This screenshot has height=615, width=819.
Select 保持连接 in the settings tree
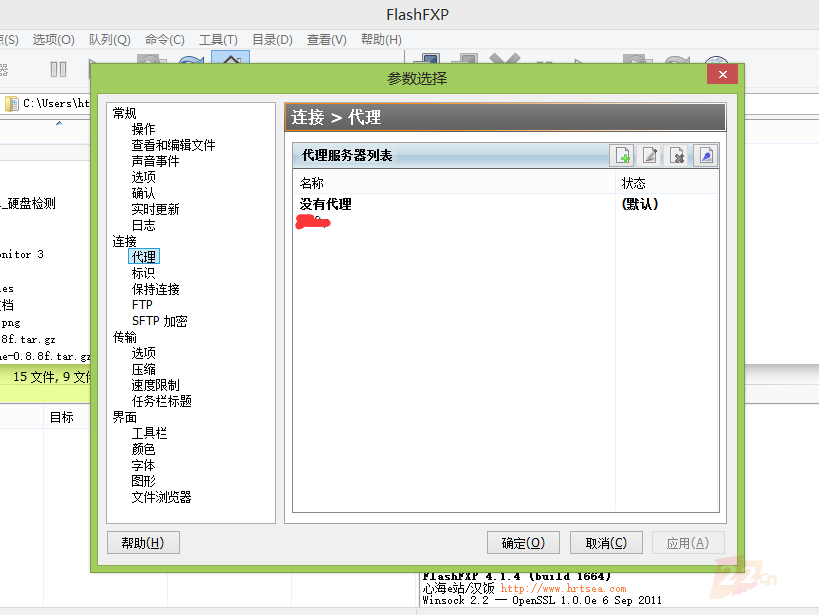pos(155,289)
